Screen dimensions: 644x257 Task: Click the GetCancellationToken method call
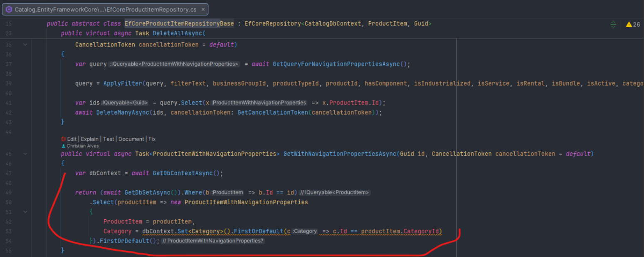[273, 113]
